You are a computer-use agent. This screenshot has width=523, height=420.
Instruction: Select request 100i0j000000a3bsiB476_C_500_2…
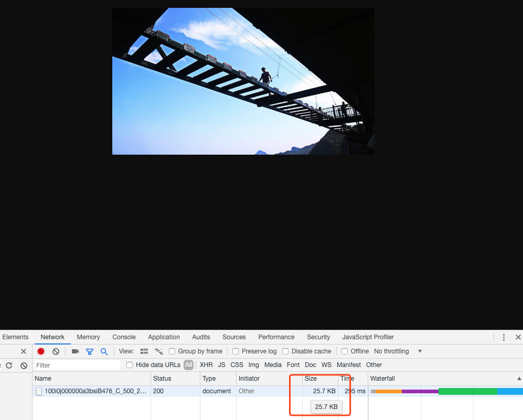[95, 391]
